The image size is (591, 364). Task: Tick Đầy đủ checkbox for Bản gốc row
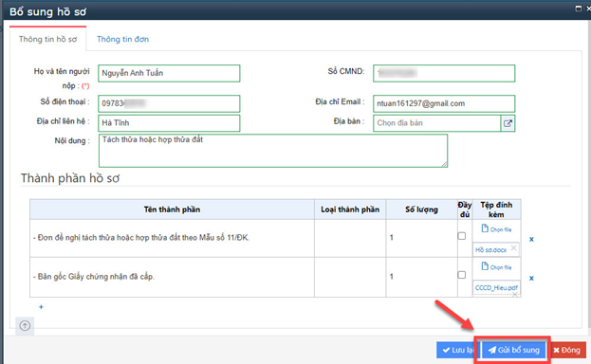(x=462, y=275)
